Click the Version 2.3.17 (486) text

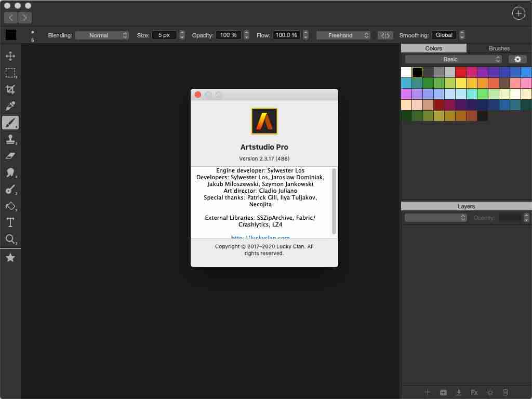point(264,158)
